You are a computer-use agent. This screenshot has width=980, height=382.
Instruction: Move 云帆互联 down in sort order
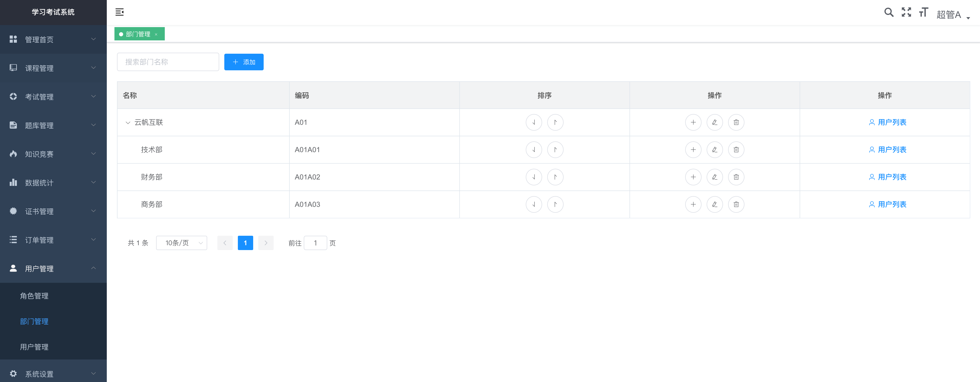pos(534,122)
